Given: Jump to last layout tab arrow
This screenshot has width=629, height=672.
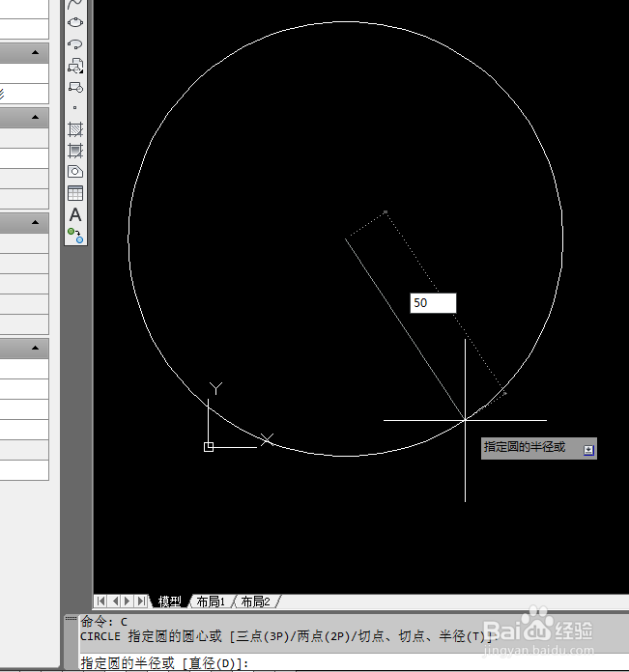Looking at the screenshot, I should coord(141,602).
